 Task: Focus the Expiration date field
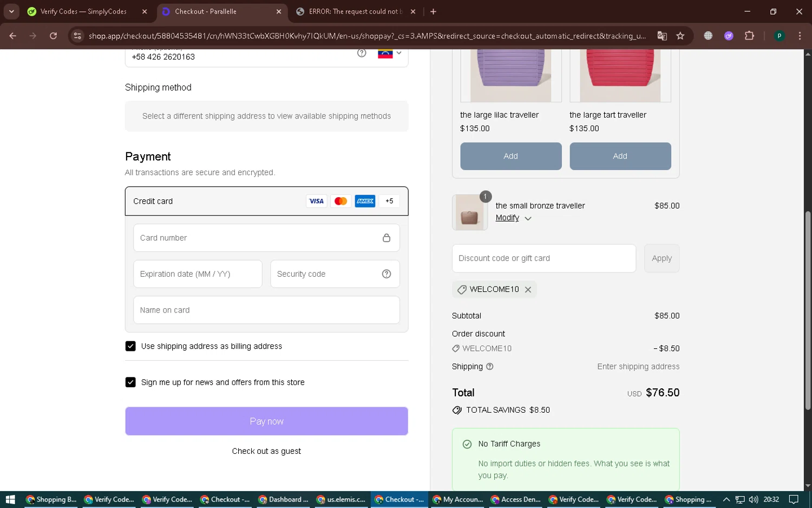198,274
